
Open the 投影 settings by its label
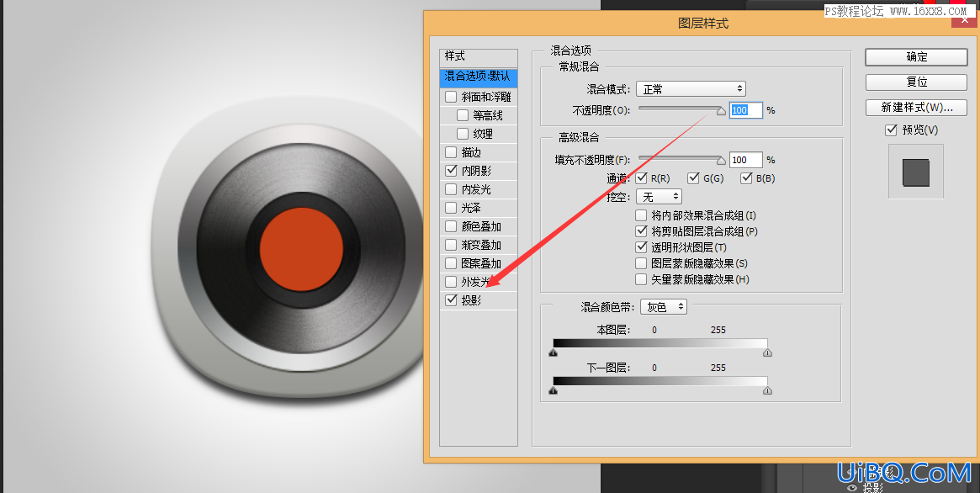(x=471, y=300)
